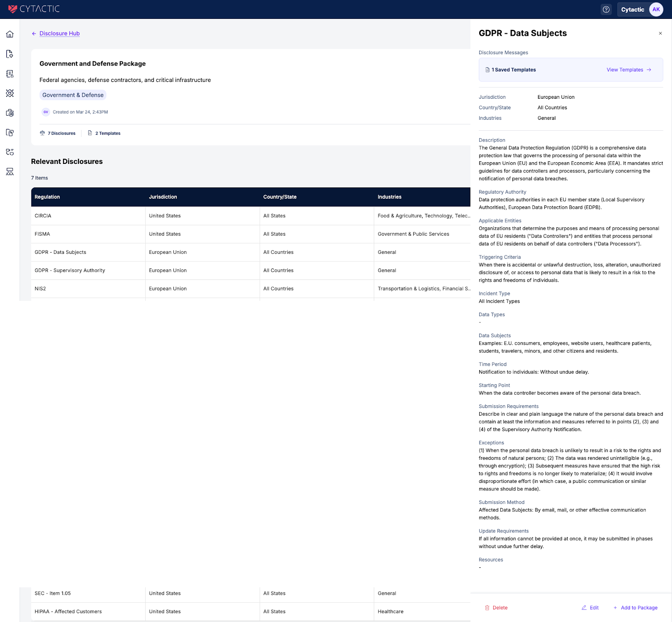Click the Edit button
The width and height of the screenshot is (672, 622).
pyautogui.click(x=590, y=608)
